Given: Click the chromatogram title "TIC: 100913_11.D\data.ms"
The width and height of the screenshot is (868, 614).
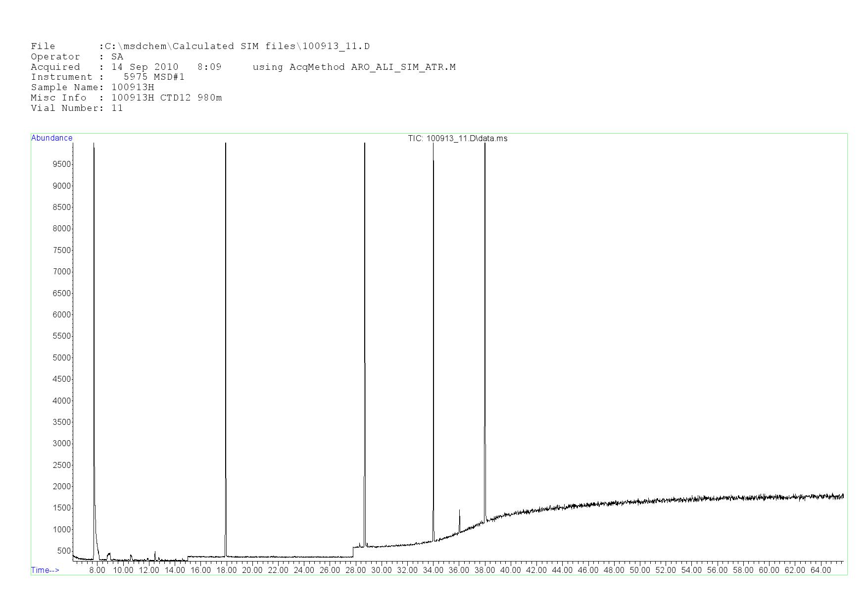Looking at the screenshot, I should pos(457,139).
